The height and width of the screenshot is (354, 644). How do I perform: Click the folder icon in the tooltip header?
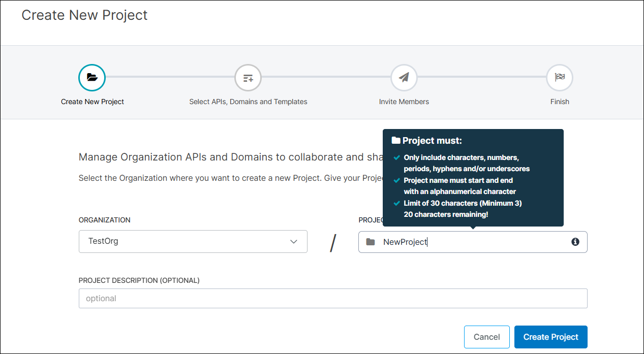[397, 140]
